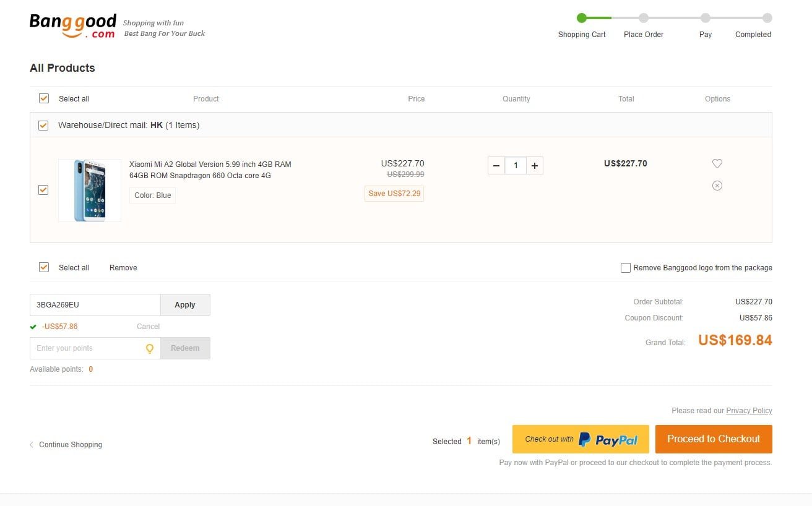
Task: Click the quantity field showing 1
Action: pyautogui.click(x=516, y=166)
